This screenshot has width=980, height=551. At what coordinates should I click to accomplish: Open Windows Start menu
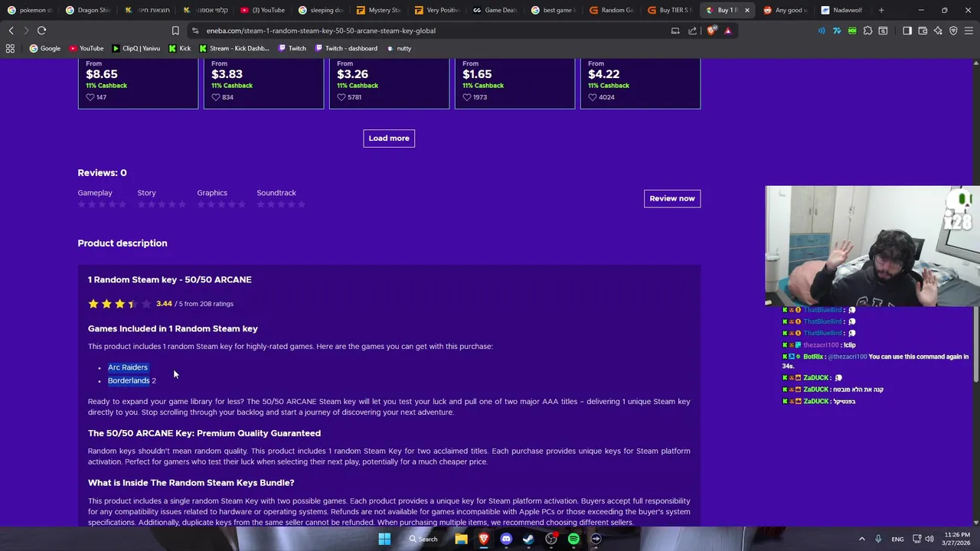coord(384,539)
